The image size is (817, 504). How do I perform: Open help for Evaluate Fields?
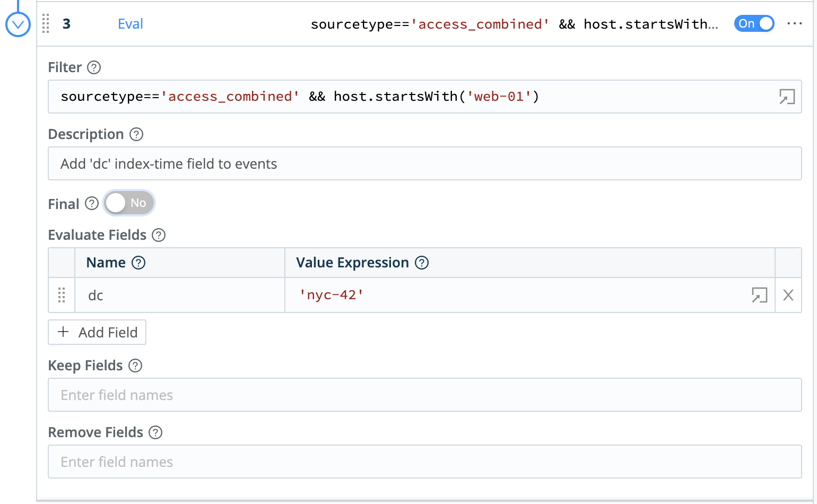coord(159,235)
